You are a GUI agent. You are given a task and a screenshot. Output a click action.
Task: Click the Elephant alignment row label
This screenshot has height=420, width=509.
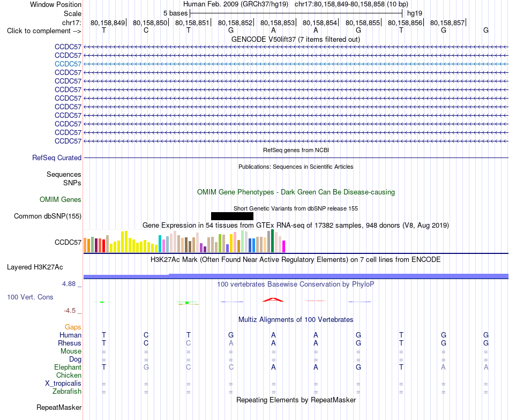pos(68,367)
